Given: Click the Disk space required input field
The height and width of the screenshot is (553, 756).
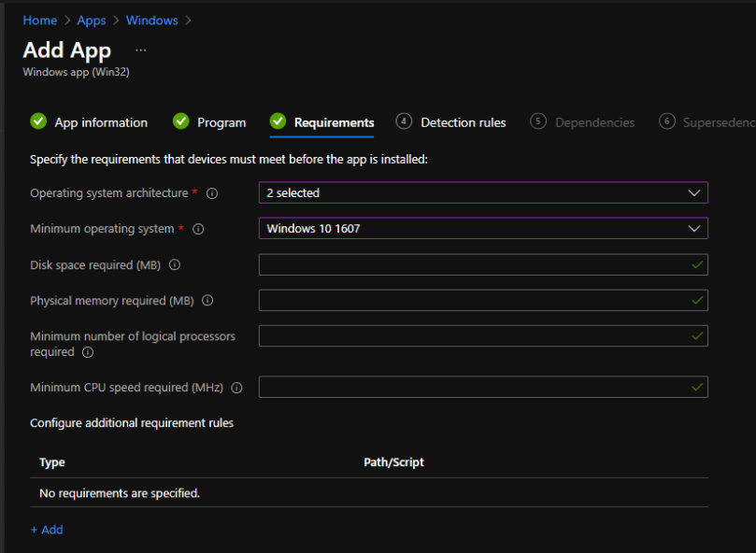Looking at the screenshot, I should point(483,264).
